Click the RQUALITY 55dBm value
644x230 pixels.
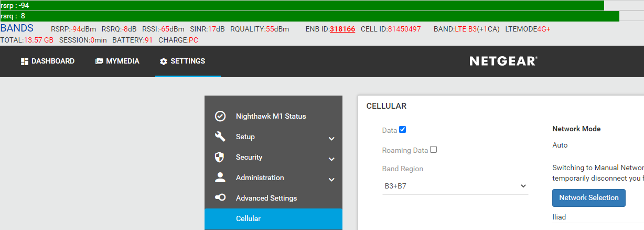(x=277, y=29)
